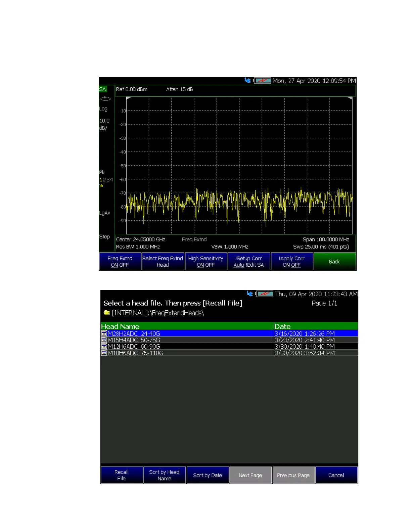Viewport: 411px width, 532px height.
Task: Click the Center 24.05000 GHz readout
Action: 141,239
